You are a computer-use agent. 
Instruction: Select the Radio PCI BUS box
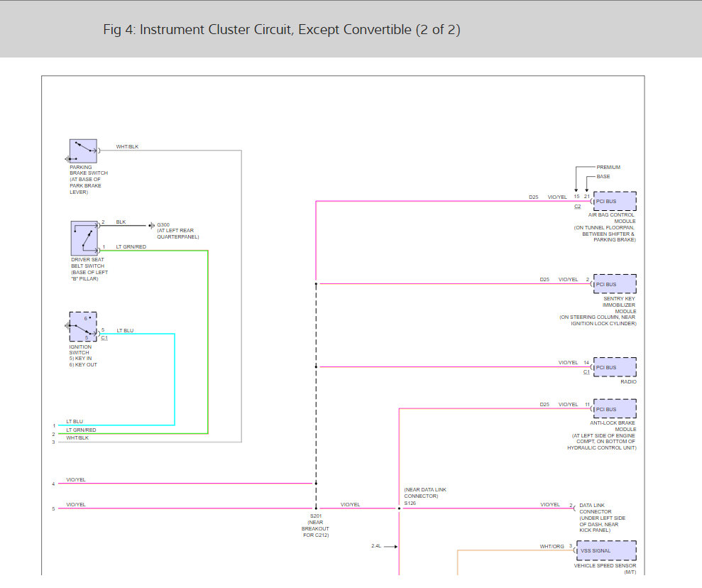click(615, 367)
